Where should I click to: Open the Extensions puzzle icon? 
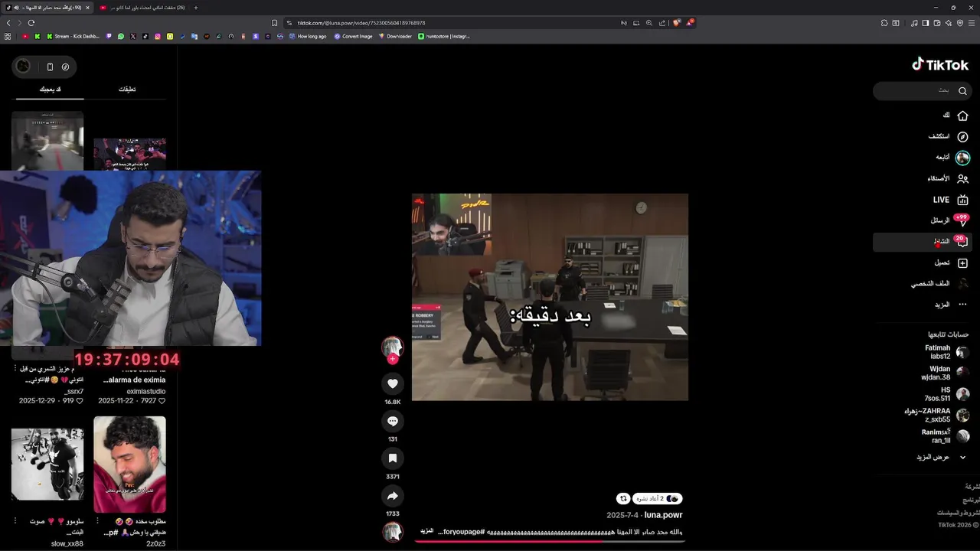[884, 23]
